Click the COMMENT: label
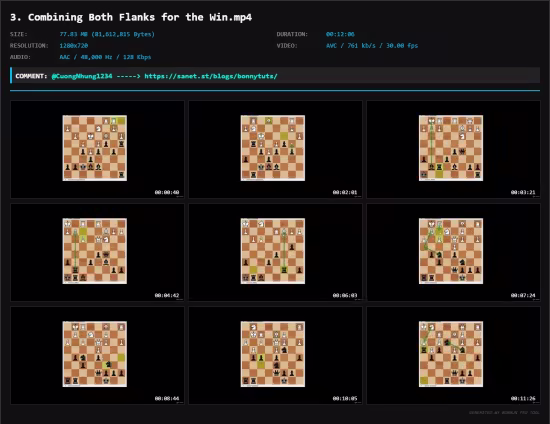Viewport: 550px width, 424px height. point(31,76)
